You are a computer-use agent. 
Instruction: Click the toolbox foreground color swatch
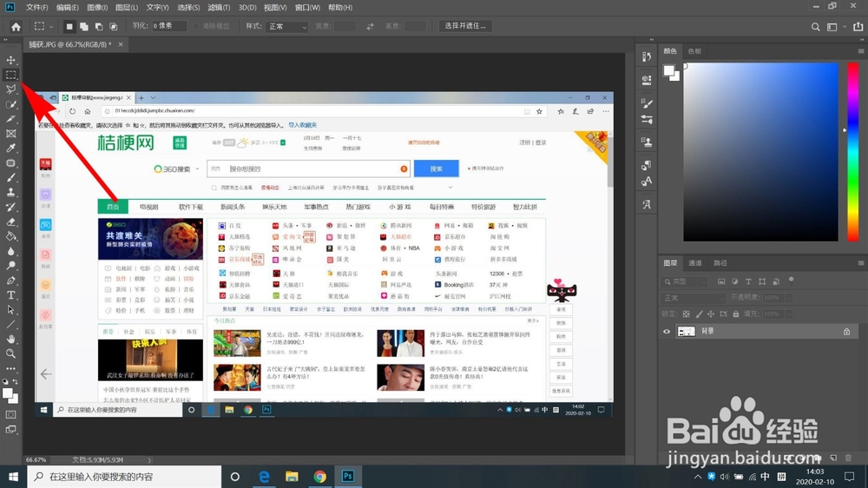point(8,393)
